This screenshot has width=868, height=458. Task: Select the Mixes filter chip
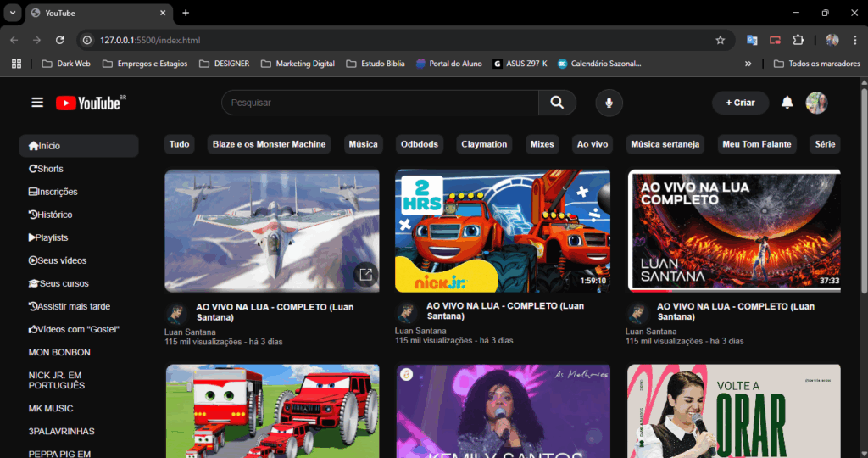(542, 144)
